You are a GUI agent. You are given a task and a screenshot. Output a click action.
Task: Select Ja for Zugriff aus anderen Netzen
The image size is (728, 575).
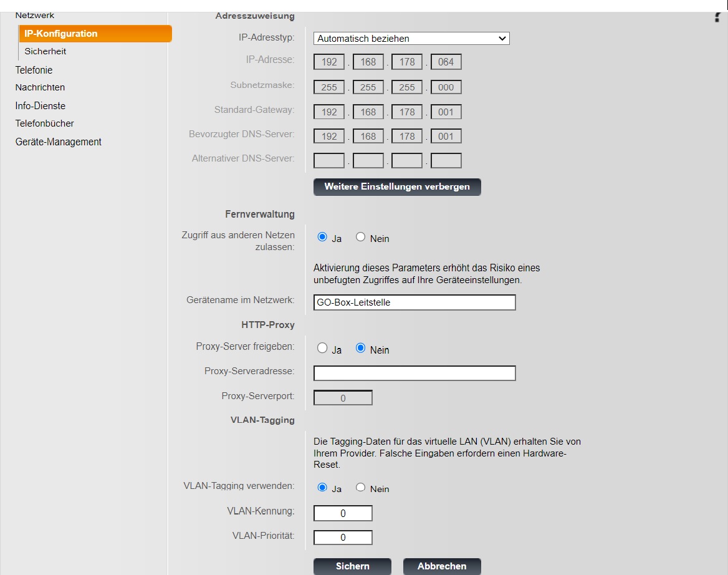coord(322,237)
